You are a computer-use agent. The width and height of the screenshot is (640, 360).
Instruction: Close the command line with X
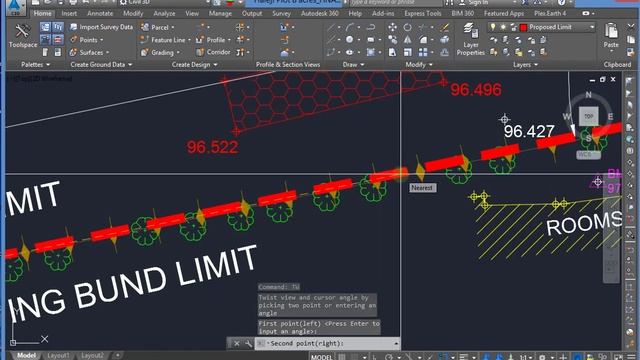[x=237, y=344]
